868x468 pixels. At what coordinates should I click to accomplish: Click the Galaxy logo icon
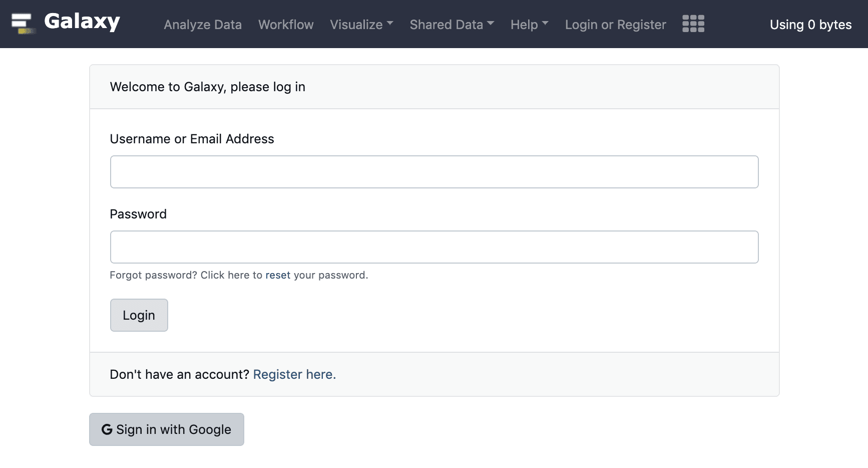[x=22, y=23]
